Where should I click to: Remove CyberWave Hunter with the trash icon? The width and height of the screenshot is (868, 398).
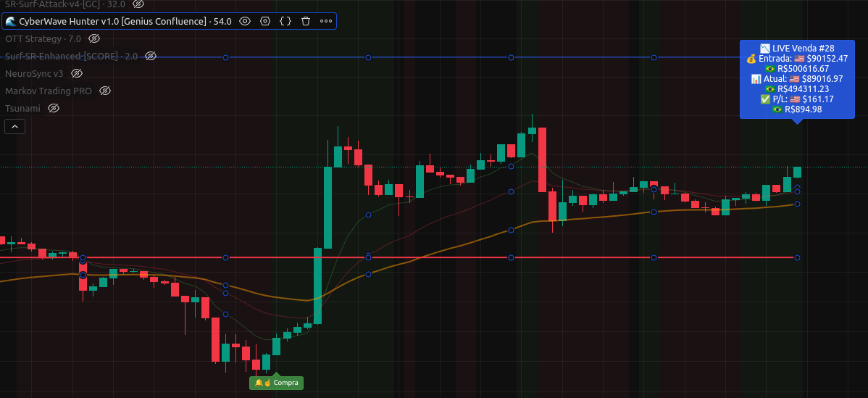pos(306,21)
